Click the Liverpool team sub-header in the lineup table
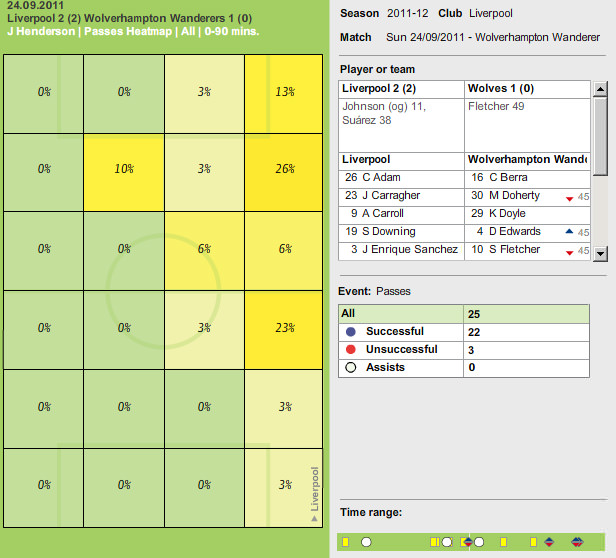Viewport: 616px width, 558px height. point(402,160)
